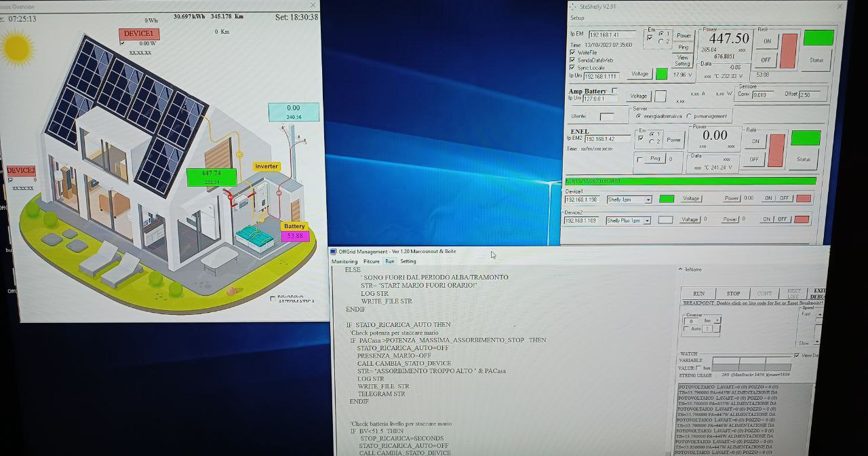This screenshot has height=456, width=868.
Task: Toggle the Sync Locale checkbox
Action: [x=572, y=67]
